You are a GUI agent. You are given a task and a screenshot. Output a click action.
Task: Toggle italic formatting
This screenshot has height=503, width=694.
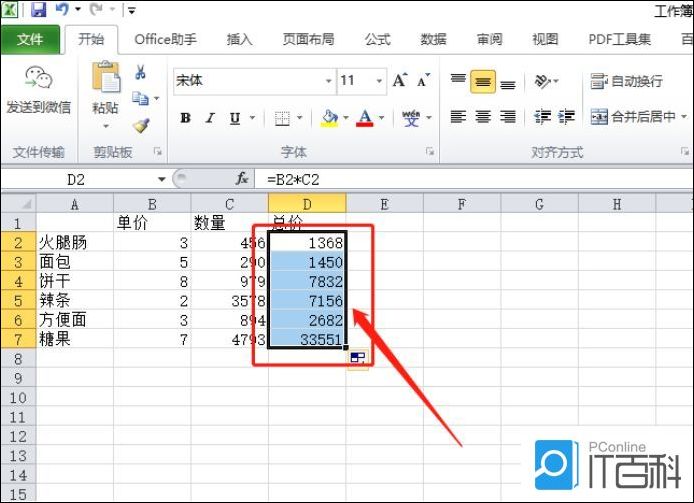(x=210, y=118)
